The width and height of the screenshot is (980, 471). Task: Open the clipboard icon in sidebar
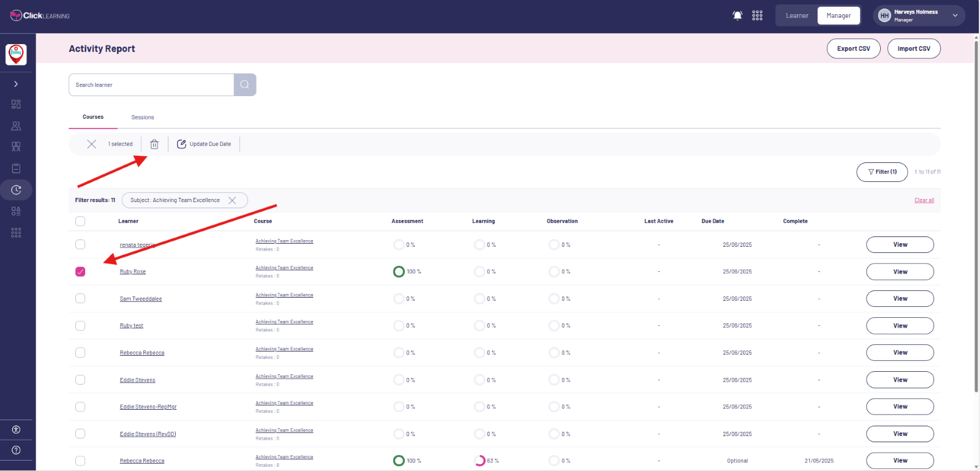pos(16,168)
